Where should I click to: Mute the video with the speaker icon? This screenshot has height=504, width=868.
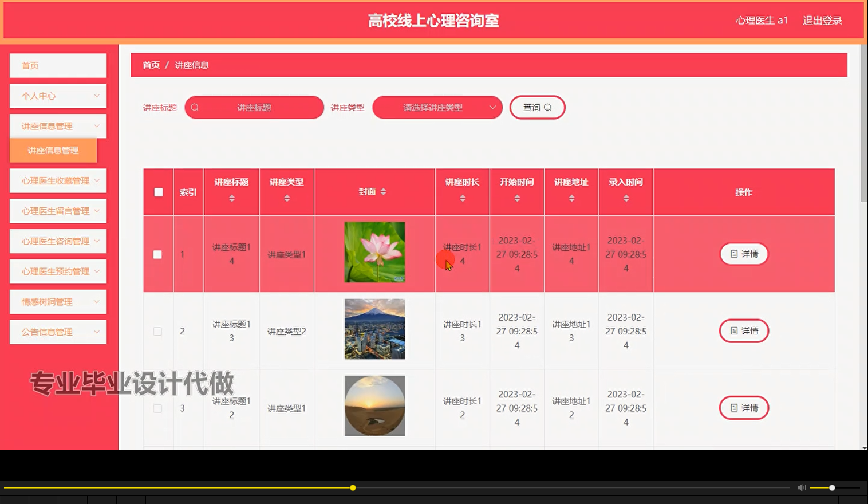(801, 487)
